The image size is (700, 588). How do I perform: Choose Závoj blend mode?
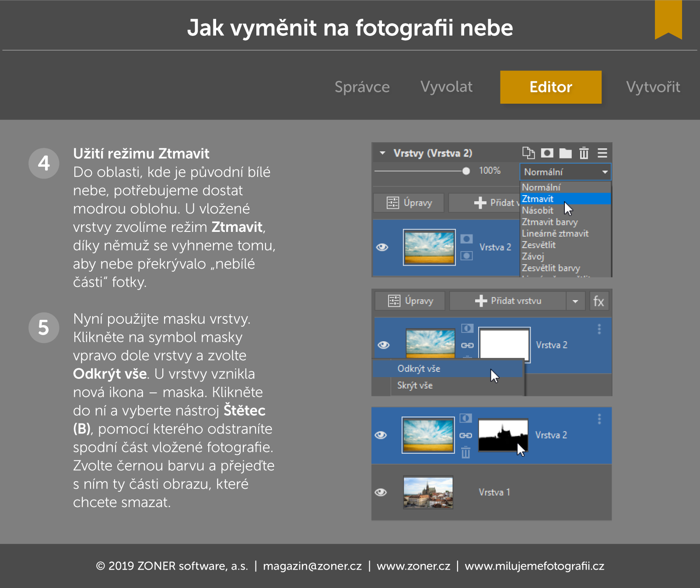(565, 256)
